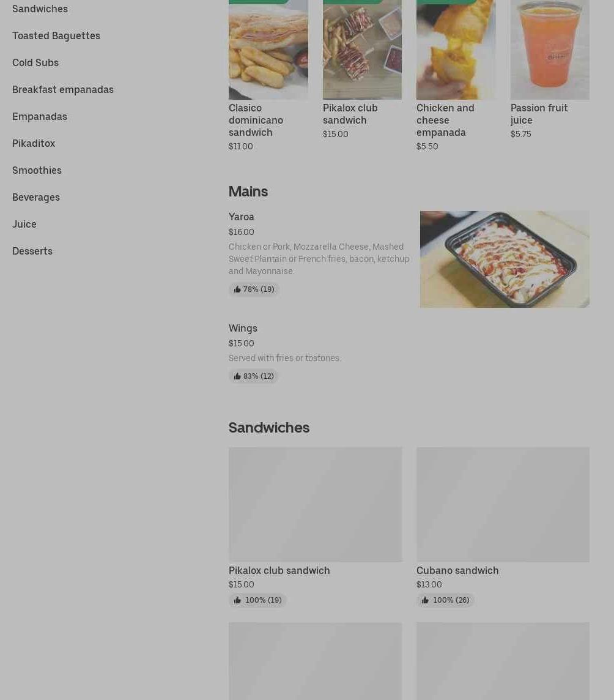Open the Chicken and cheese empanada picture
Image resolution: width=614 pixels, height=700 pixels.
(456, 50)
